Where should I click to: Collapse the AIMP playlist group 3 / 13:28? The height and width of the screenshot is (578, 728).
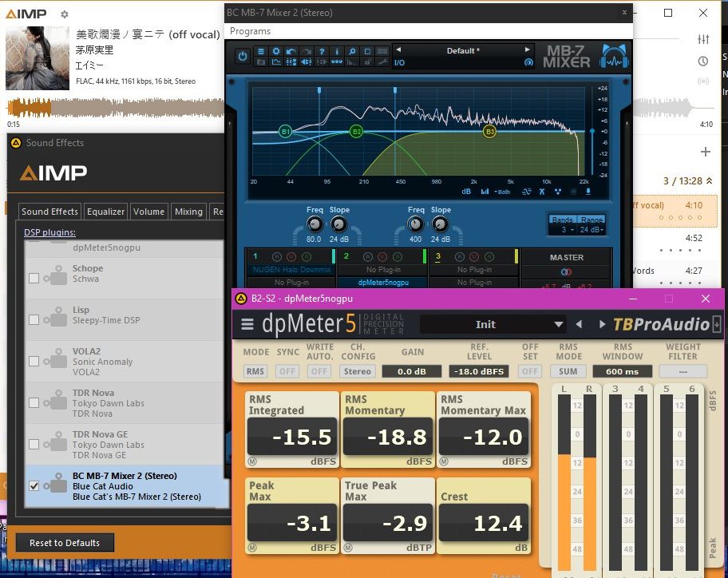click(710, 181)
